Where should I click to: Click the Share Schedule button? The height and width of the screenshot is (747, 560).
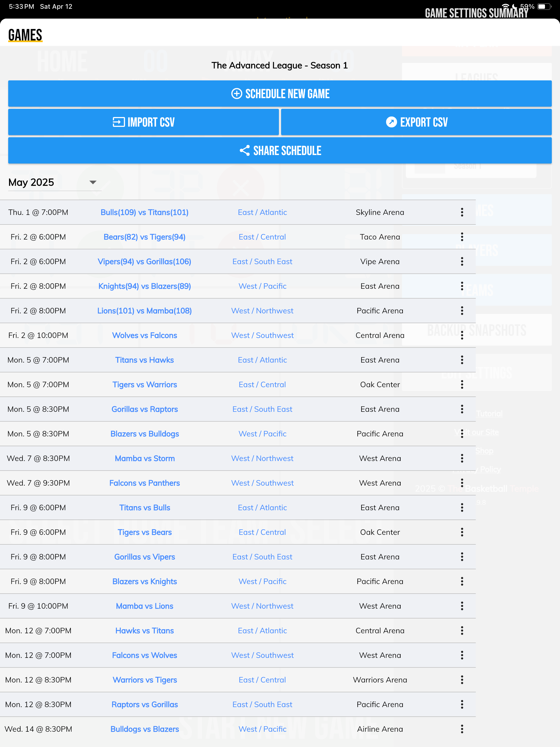280,151
